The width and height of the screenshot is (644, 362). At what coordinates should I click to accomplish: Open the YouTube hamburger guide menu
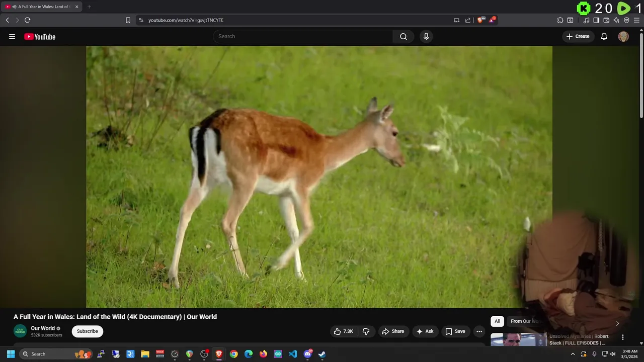[12, 36]
